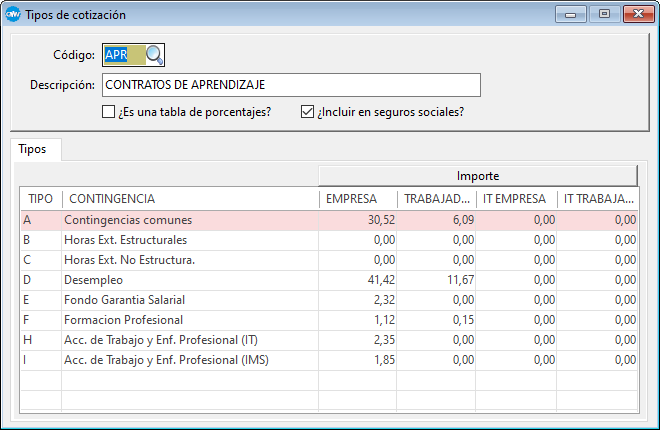Select the Contingencias comunes row

[190, 220]
